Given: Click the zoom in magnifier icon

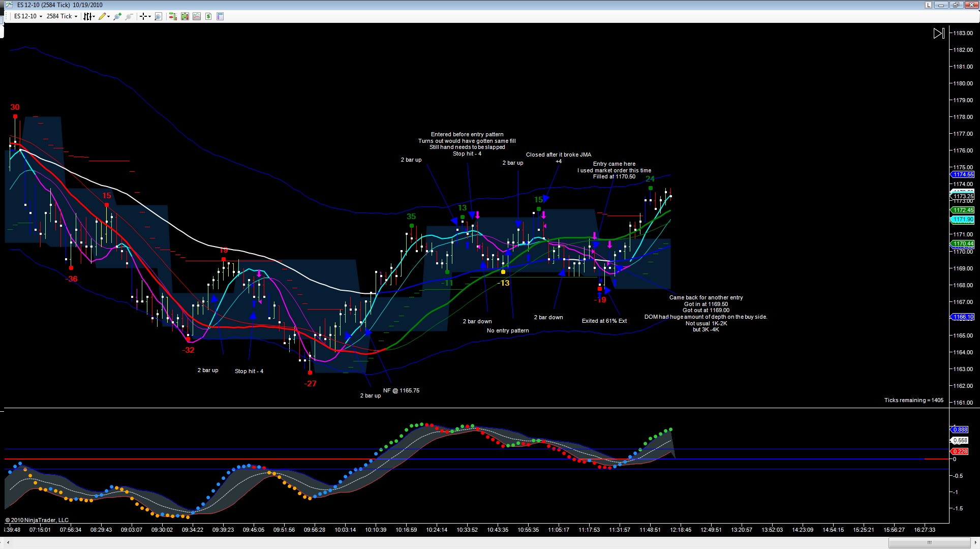Looking at the screenshot, I should (117, 16).
